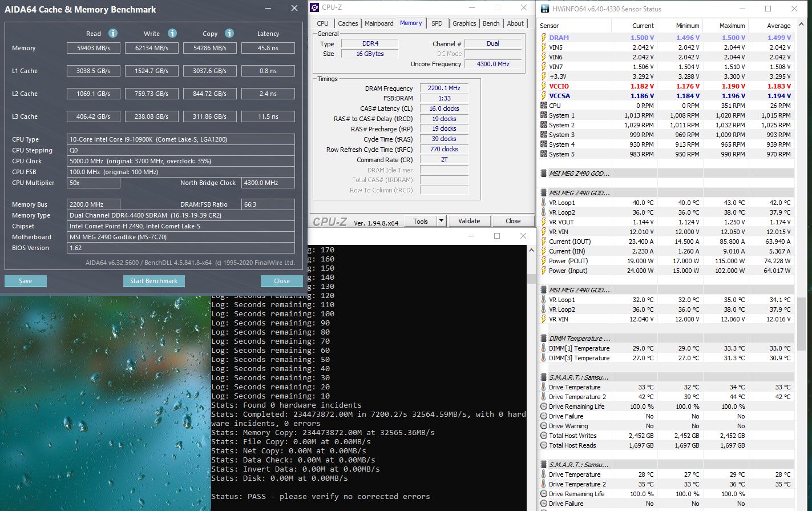Click the Sensor column header in HWiNFO64

(575, 26)
